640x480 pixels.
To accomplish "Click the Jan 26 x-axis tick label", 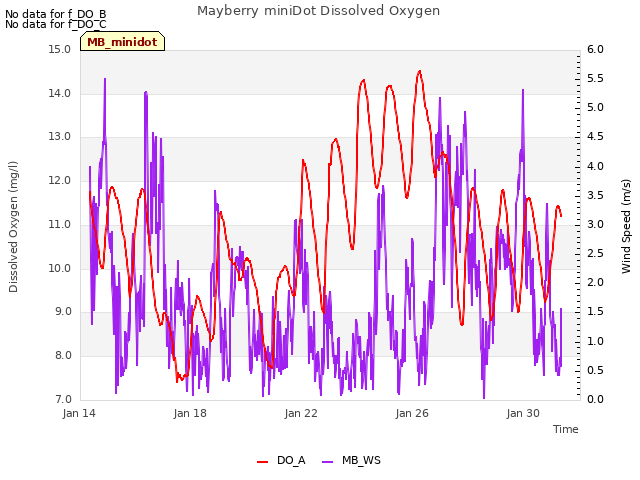I will (412, 413).
